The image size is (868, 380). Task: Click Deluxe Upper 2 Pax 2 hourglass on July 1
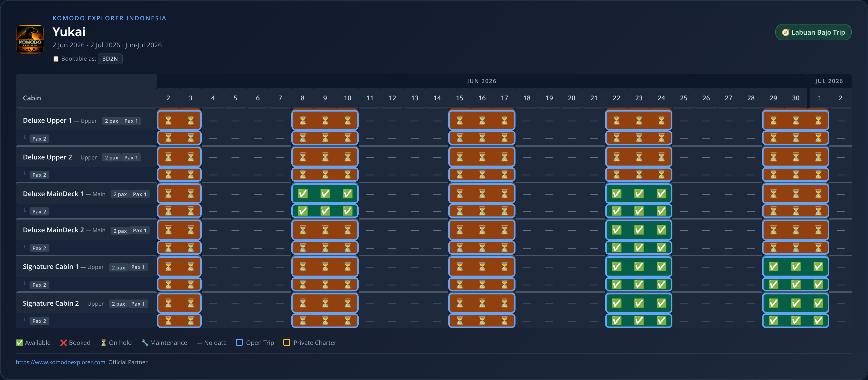pos(818,174)
